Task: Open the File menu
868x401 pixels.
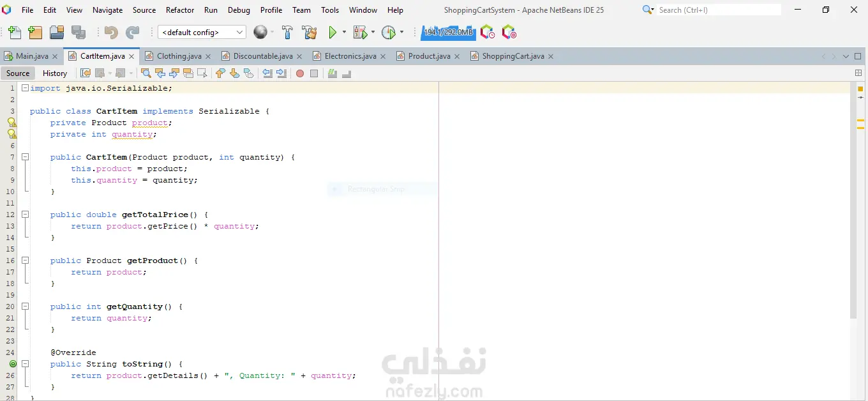Action: coord(27,10)
